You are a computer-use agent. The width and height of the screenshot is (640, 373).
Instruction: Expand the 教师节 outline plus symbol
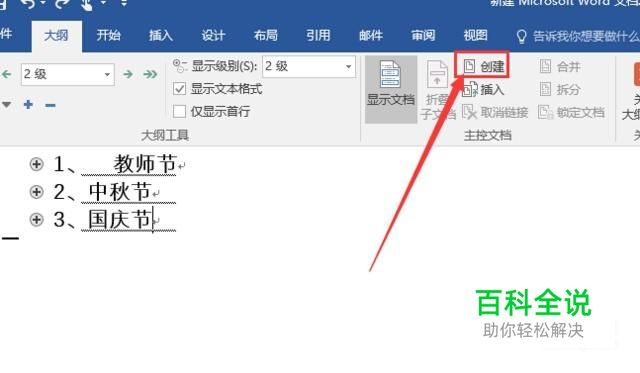(x=36, y=164)
